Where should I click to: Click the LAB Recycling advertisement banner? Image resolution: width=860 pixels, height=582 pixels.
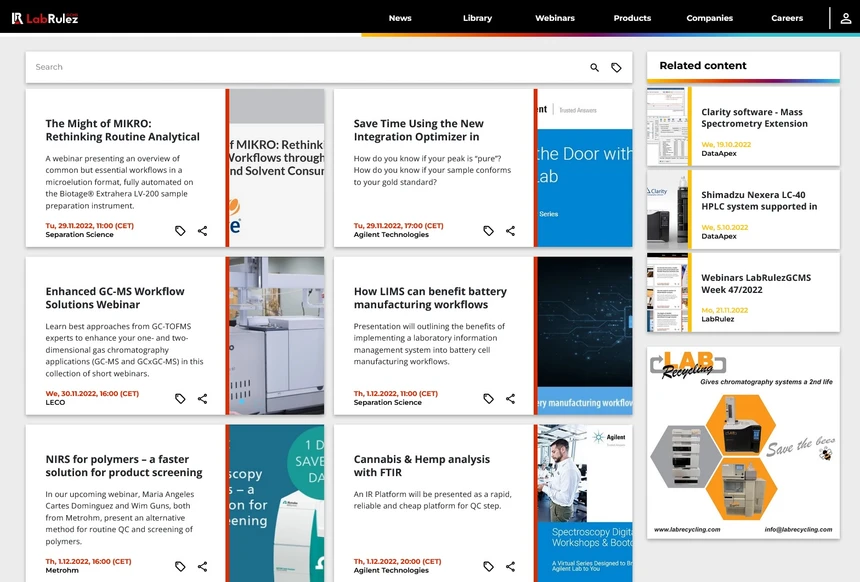[743, 443]
